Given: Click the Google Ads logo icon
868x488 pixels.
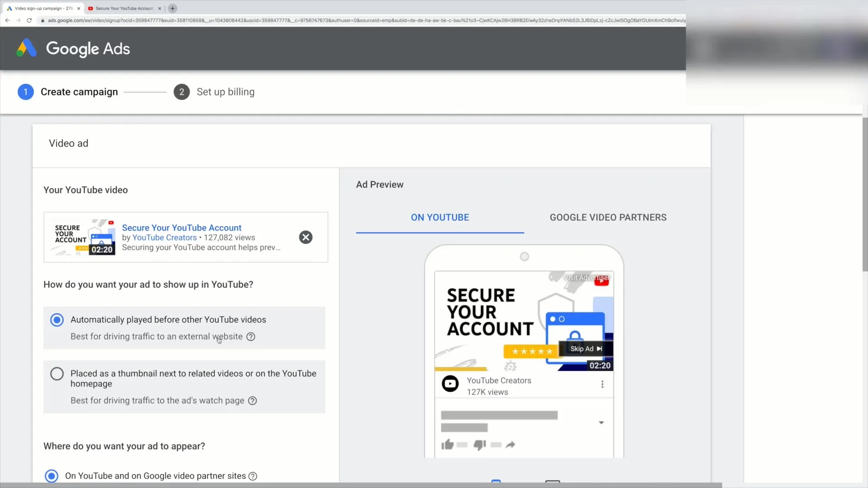Looking at the screenshot, I should (x=26, y=48).
